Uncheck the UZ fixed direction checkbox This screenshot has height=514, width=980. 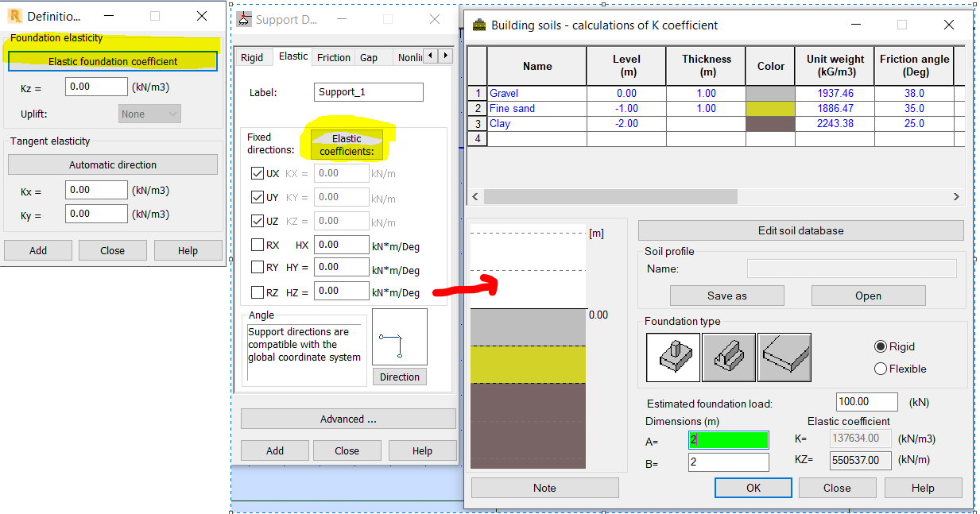coord(256,220)
